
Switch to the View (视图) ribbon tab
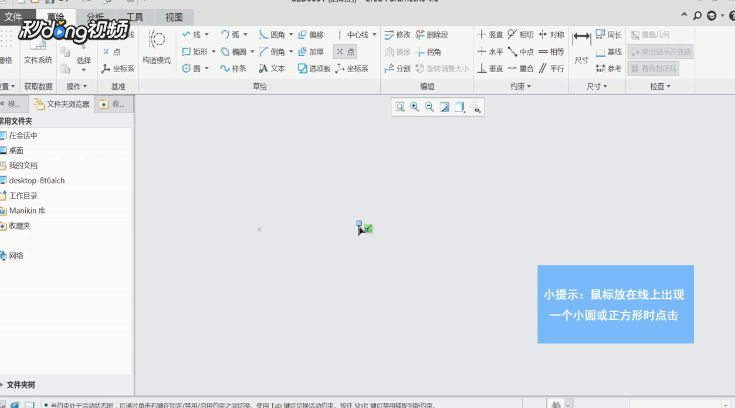coord(174,17)
